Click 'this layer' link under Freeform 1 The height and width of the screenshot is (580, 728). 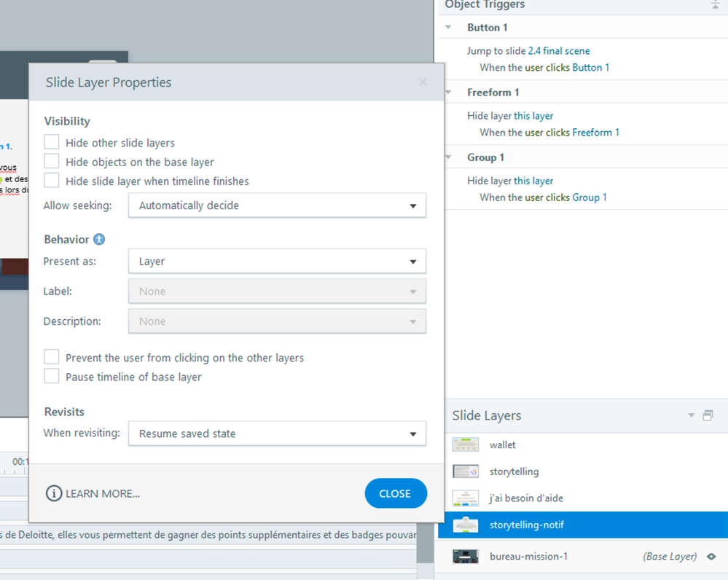point(533,116)
